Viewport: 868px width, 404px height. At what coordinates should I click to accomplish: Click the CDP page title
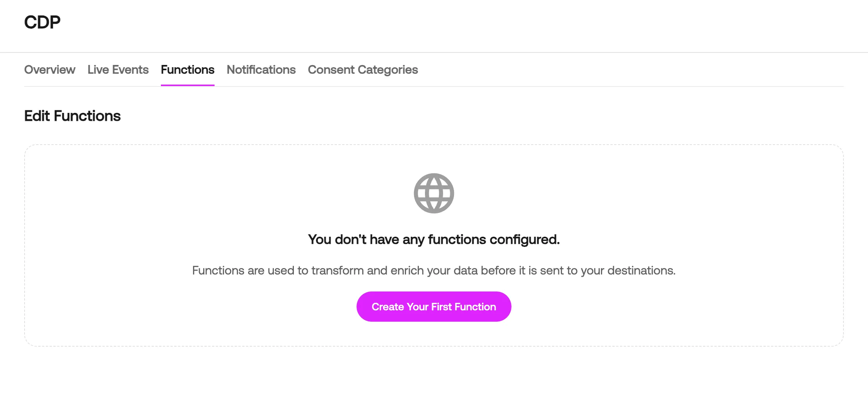42,22
